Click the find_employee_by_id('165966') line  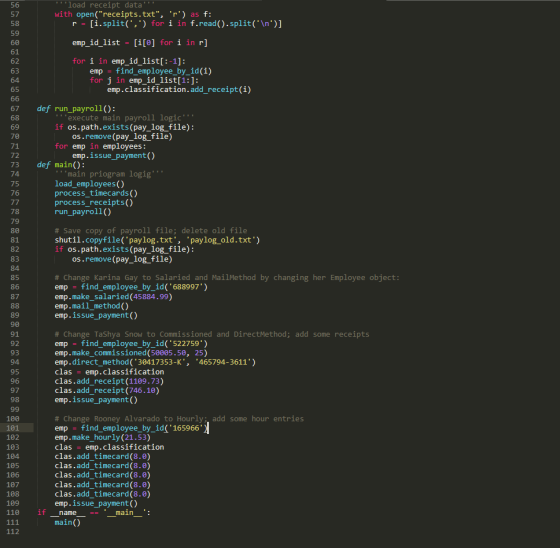[131, 428]
